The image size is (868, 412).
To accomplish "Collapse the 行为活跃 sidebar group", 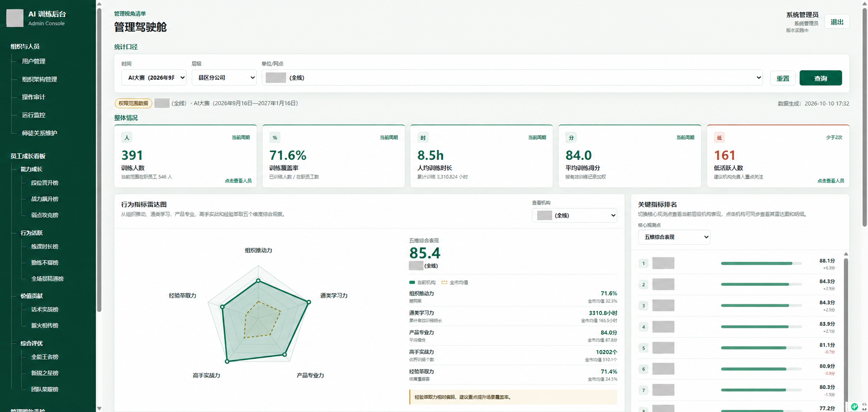I will [31, 233].
